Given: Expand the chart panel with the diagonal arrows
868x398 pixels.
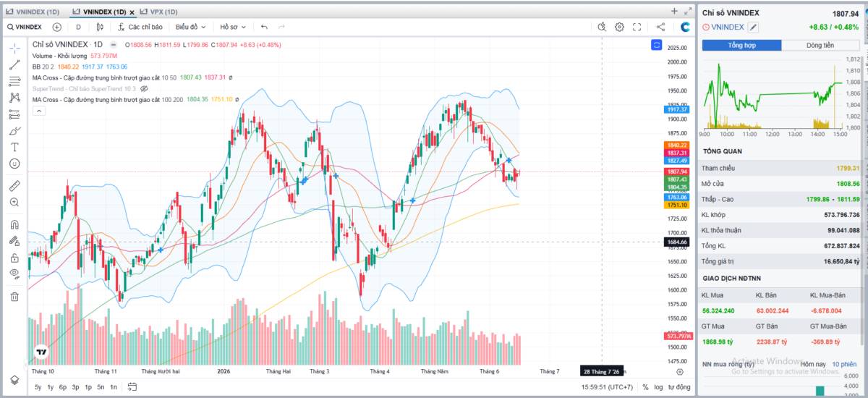Looking at the screenshot, I should [688, 11].
